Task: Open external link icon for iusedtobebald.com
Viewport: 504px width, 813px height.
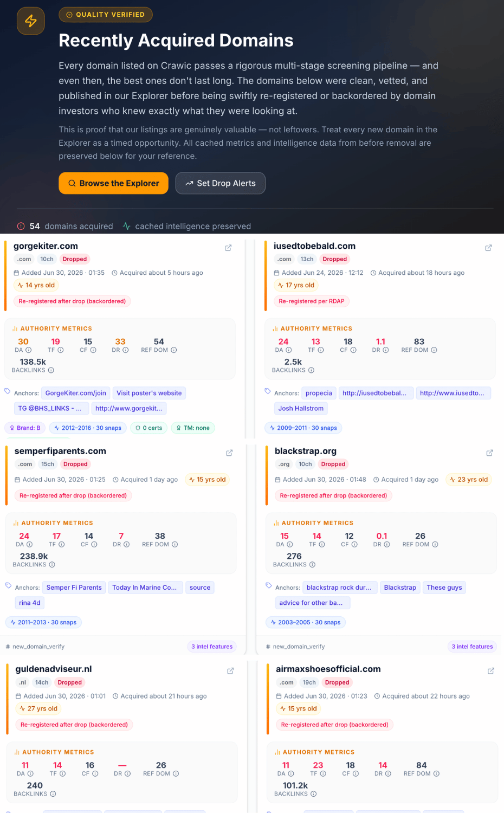Action: (x=488, y=248)
